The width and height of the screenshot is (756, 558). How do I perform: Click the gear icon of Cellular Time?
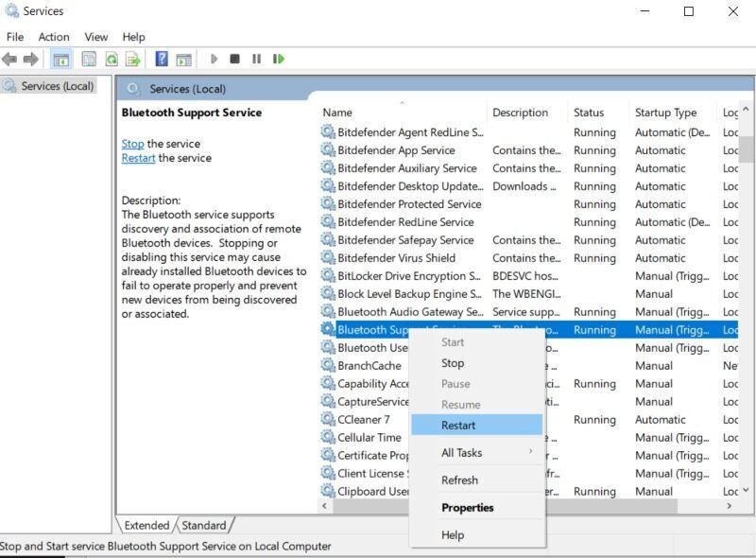(x=328, y=437)
